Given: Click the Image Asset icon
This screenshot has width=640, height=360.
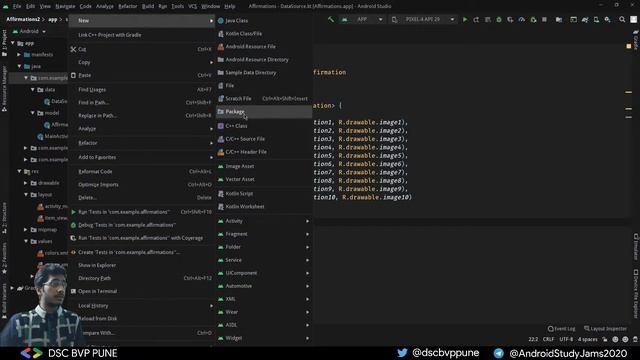Looking at the screenshot, I should pyautogui.click(x=221, y=166).
